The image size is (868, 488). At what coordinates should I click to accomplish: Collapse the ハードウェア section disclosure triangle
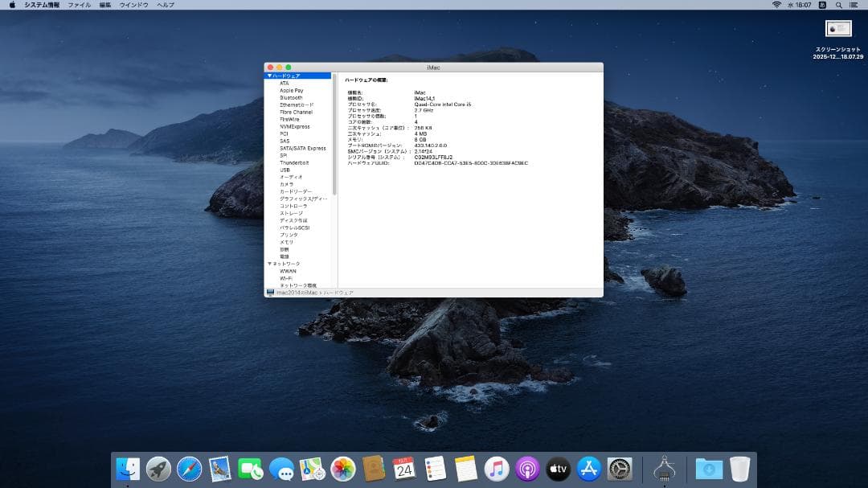pyautogui.click(x=270, y=75)
